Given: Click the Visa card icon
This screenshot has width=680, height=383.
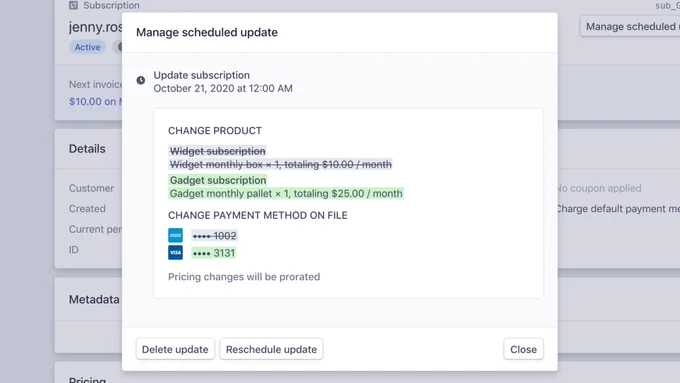Looking at the screenshot, I should click(x=175, y=252).
